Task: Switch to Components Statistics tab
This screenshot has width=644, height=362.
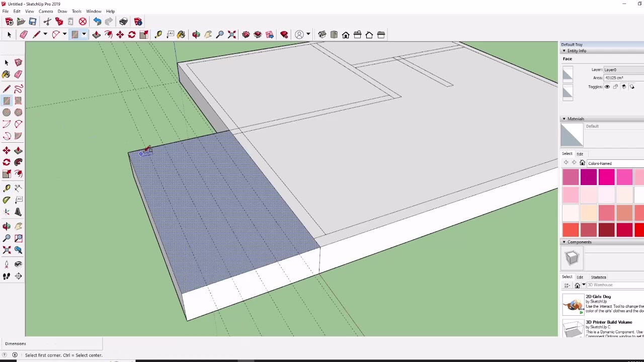Action: tap(598, 277)
